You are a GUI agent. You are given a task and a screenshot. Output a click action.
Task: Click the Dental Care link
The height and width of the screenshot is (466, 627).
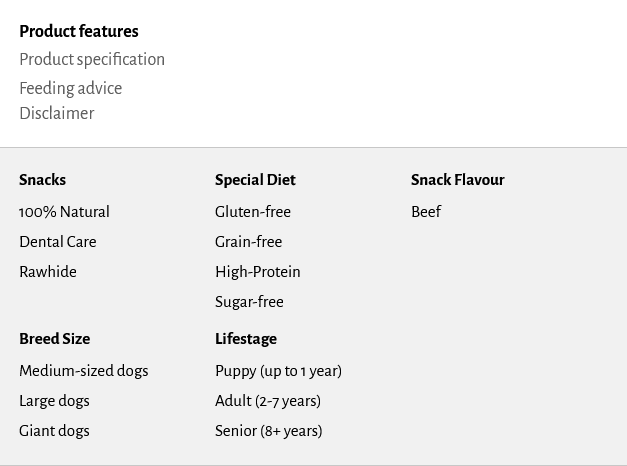58,242
